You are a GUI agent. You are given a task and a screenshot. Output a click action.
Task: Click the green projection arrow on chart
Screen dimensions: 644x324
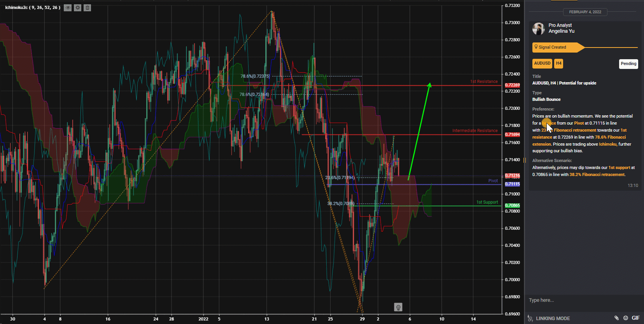click(x=419, y=131)
